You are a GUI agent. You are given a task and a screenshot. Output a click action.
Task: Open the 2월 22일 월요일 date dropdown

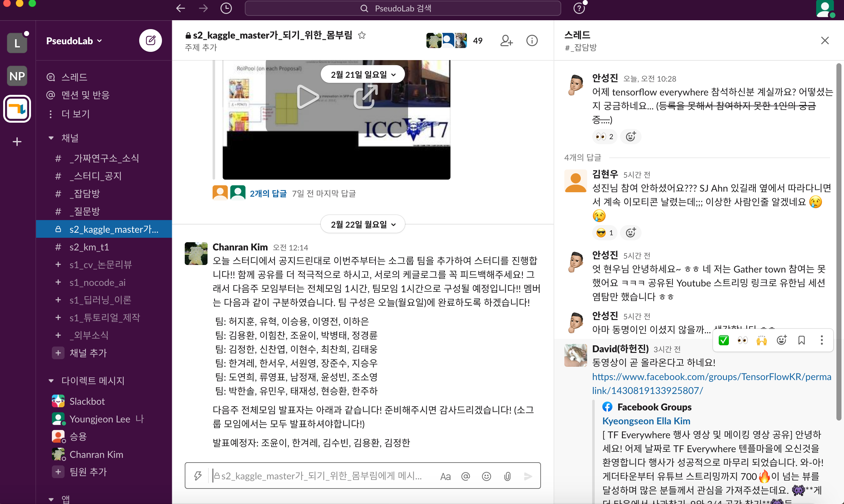tap(362, 224)
